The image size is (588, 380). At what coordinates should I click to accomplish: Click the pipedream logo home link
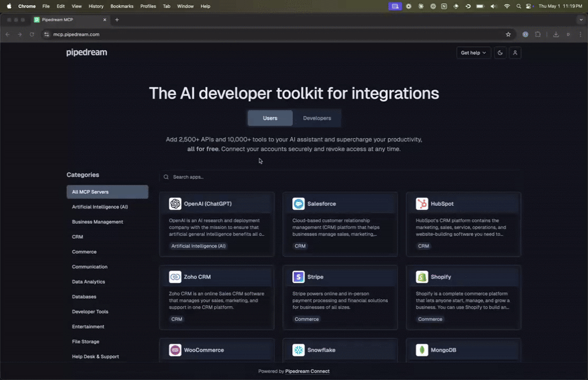[87, 53]
